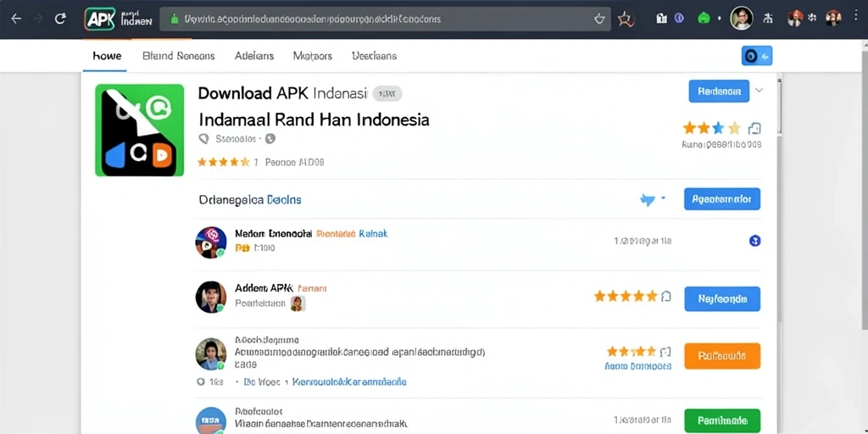Click the address bar URL field
This screenshot has width=868, height=434.
386,19
